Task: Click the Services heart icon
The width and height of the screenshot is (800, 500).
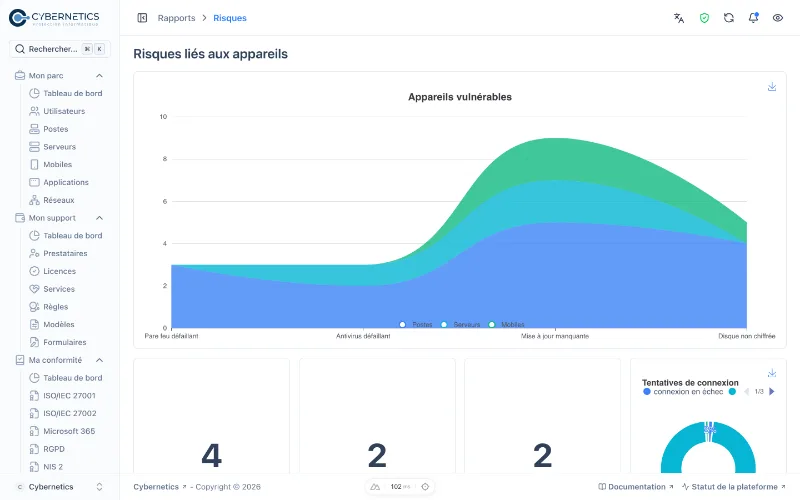Action: [x=34, y=289]
